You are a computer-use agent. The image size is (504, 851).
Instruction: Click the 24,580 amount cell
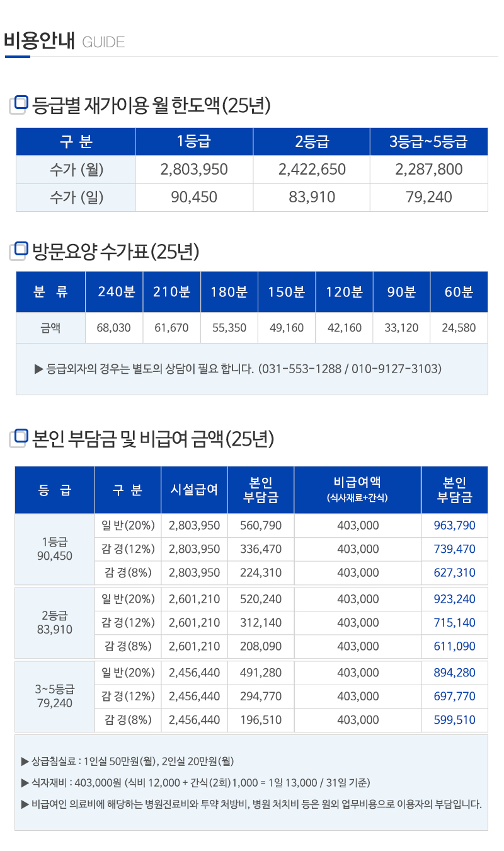459,328
